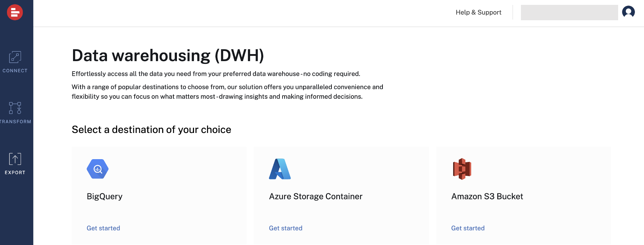644x245 pixels.
Task: Click the grey account field in header
Action: pos(569,13)
